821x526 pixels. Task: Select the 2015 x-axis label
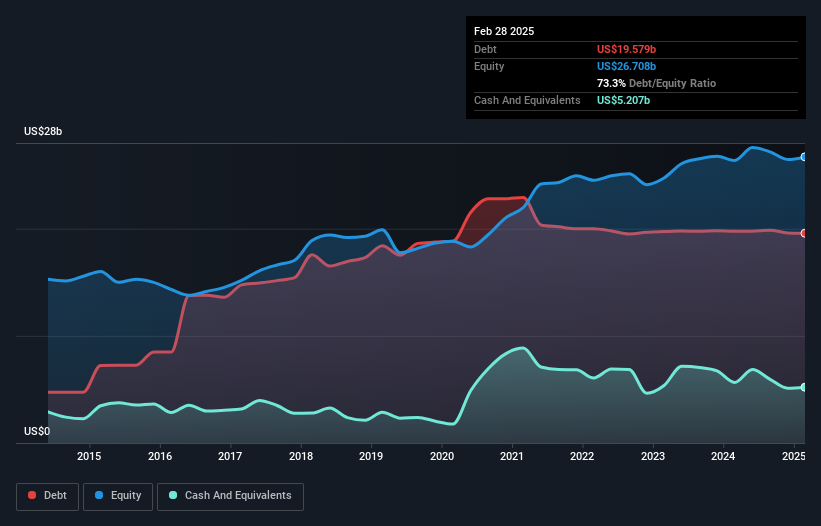point(89,456)
